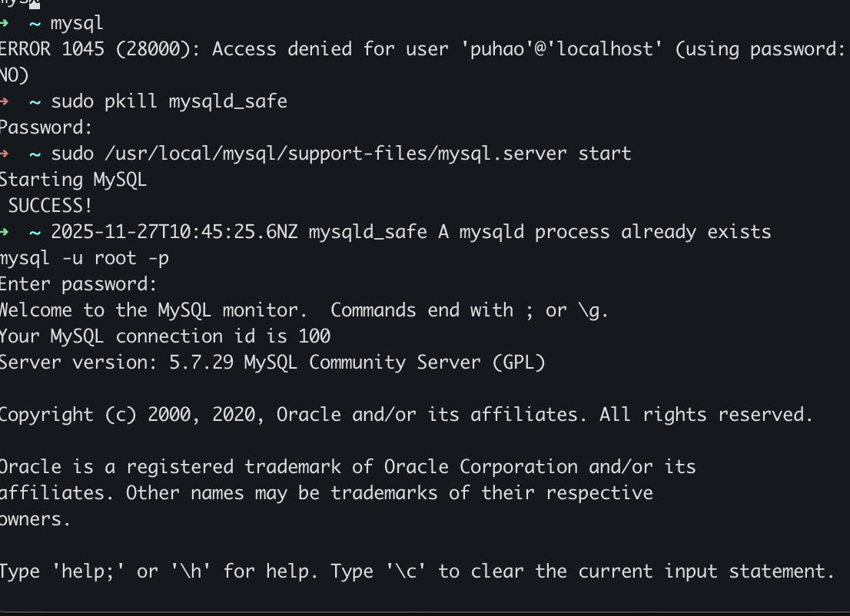This screenshot has width=850, height=616.
Task: Click the "Enter password:" prompt
Action: pos(78,283)
